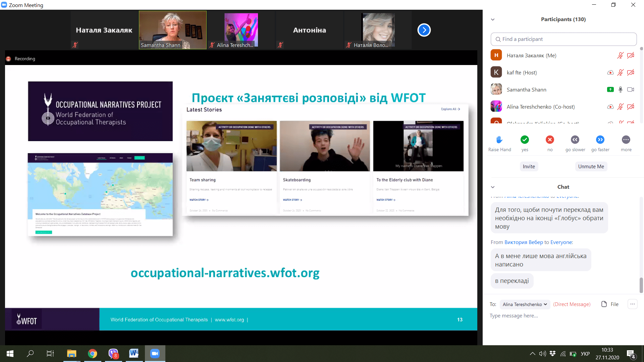Toggle Samantha Shann's microphone icon in the list

tap(621, 89)
